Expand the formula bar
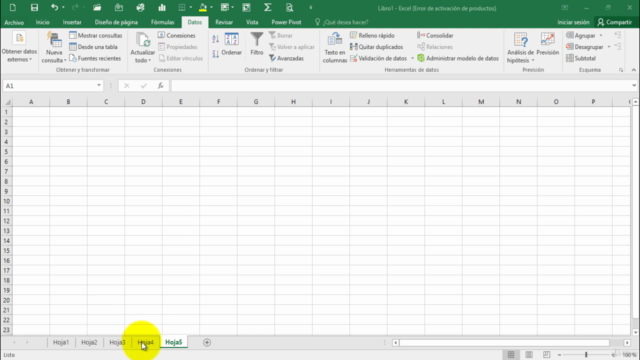640x360 pixels. point(634,85)
